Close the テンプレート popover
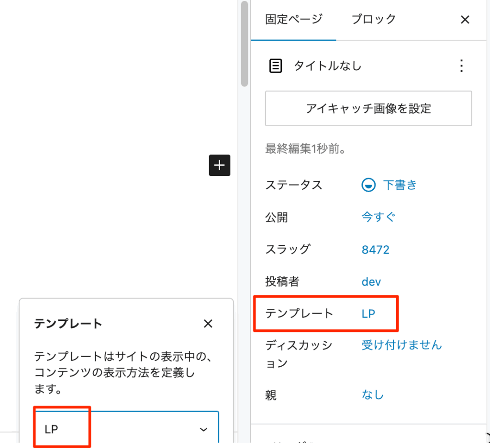The height and width of the screenshot is (448, 490). pos(208,324)
